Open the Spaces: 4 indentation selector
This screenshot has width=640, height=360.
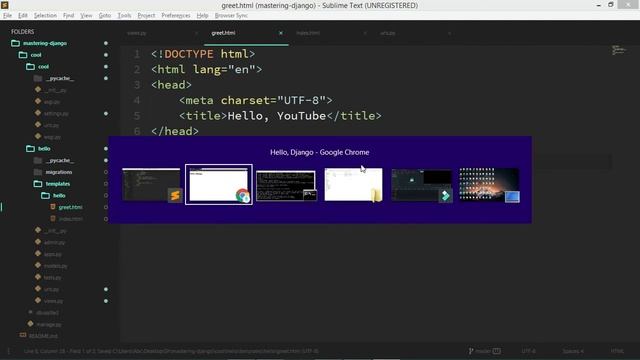click(573, 351)
